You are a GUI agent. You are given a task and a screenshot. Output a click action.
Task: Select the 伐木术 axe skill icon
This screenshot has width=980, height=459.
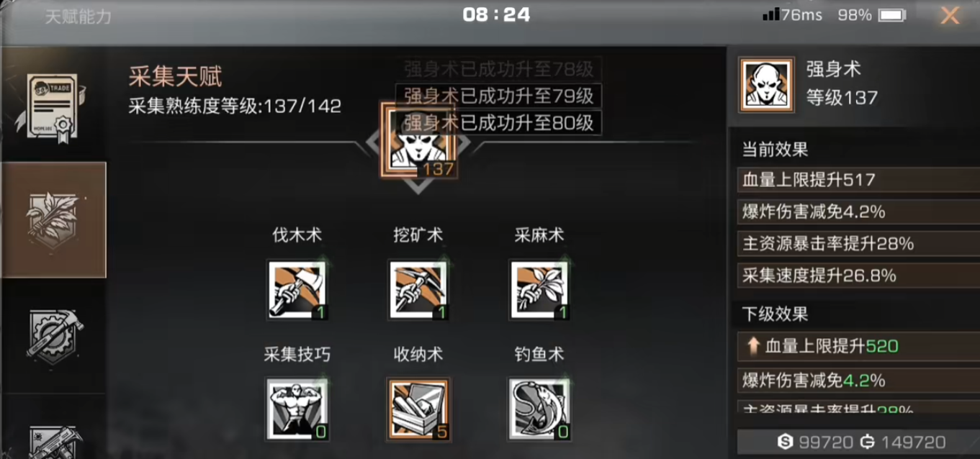[297, 289]
